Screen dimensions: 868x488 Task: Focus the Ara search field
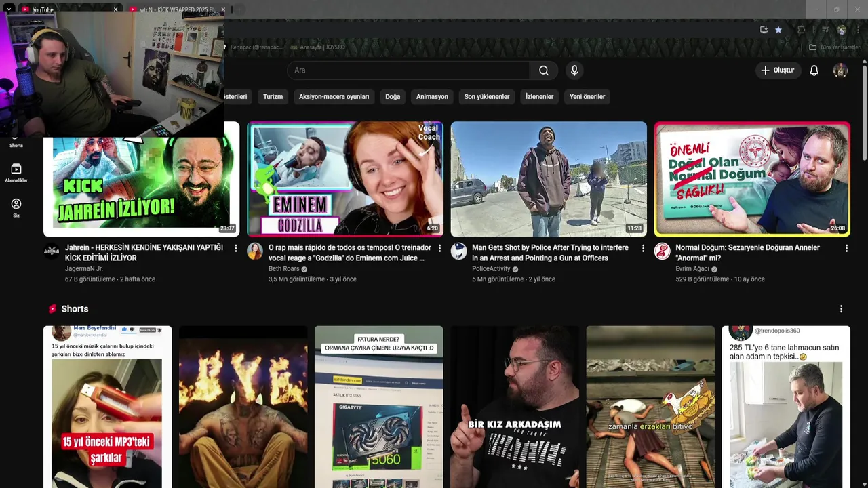point(408,70)
